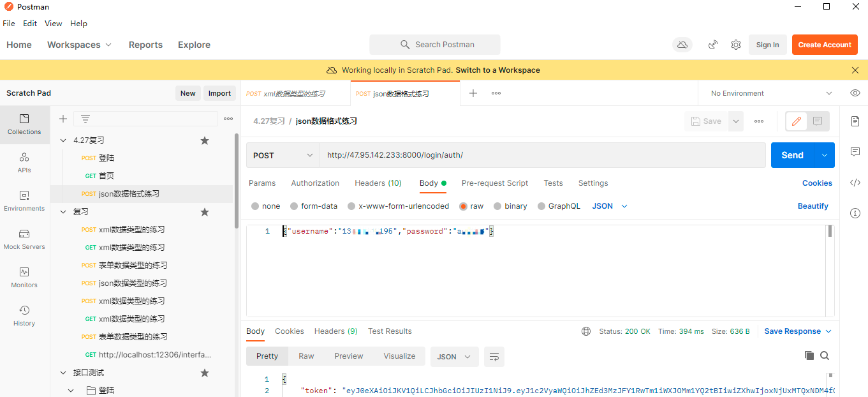Click the environment quick look eye icon

[855, 93]
